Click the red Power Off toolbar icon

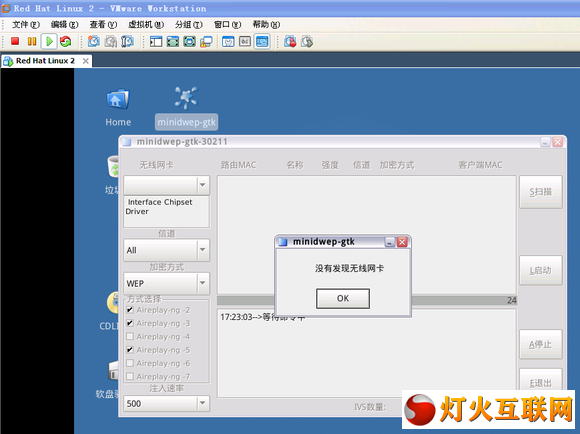tap(15, 41)
